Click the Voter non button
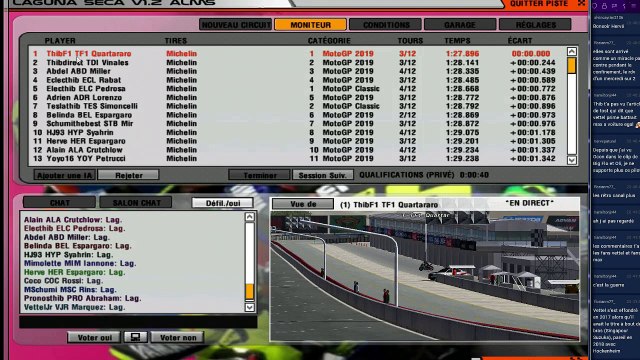Viewport: 640px width, 360px height. coord(178,337)
